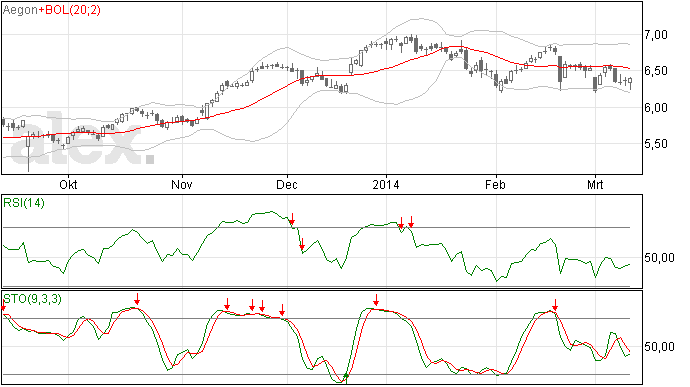
Task: Click the STO panel 50,00 axis value
Action: [659, 347]
